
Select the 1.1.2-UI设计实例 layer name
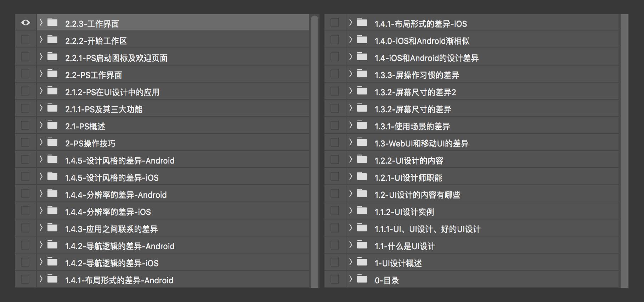tap(404, 212)
